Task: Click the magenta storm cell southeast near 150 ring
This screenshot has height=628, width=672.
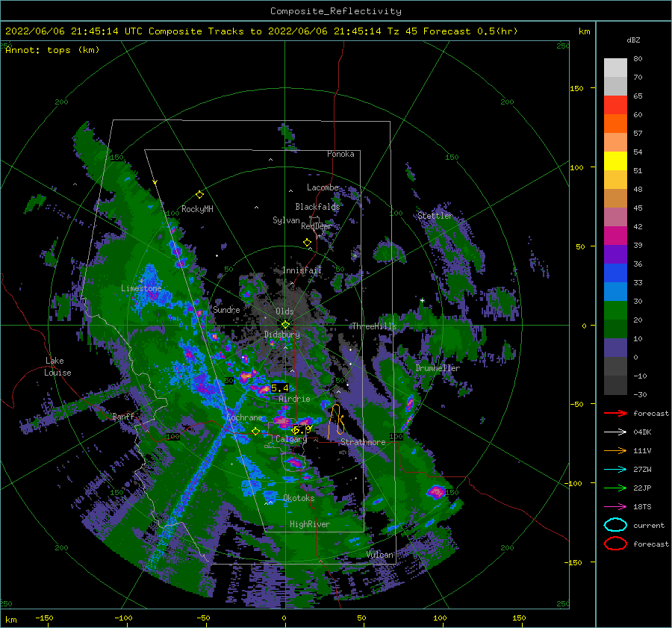Action: (x=436, y=491)
